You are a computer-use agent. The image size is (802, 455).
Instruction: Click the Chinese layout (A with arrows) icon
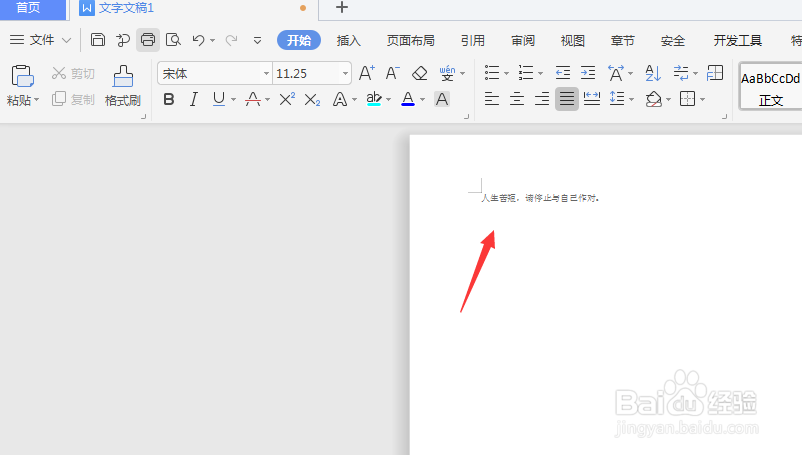(x=616, y=73)
